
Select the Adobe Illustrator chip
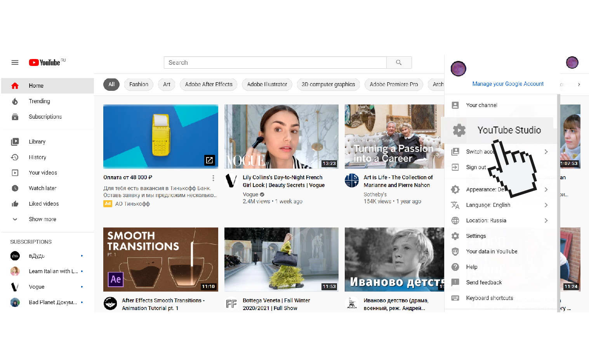tap(267, 84)
